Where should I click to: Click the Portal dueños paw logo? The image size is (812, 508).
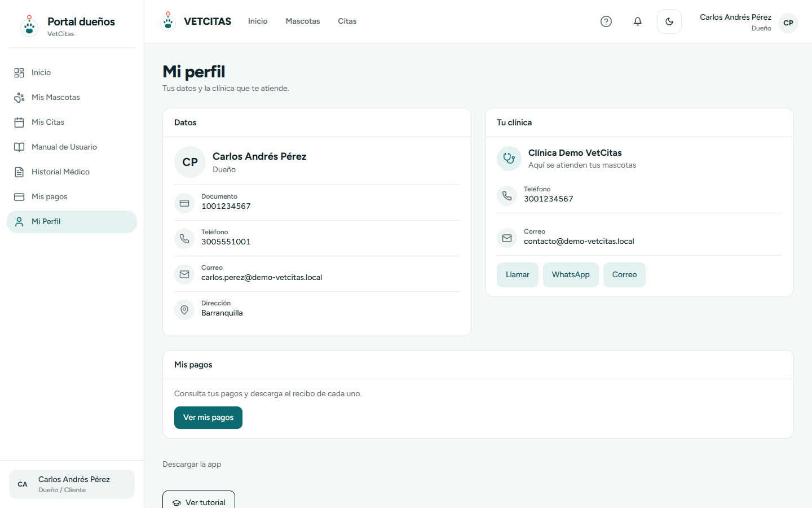[29, 26]
